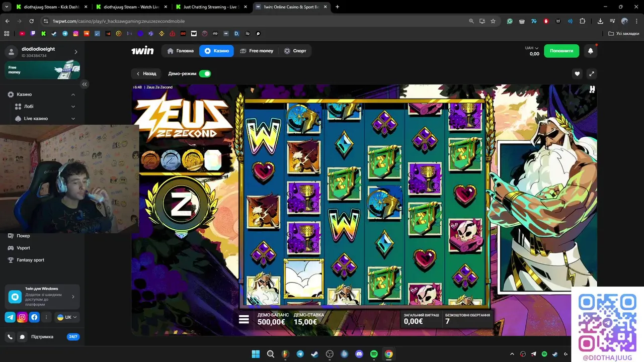Open Fantasy sport in sidebar
This screenshot has width=644, height=362.
30,260
